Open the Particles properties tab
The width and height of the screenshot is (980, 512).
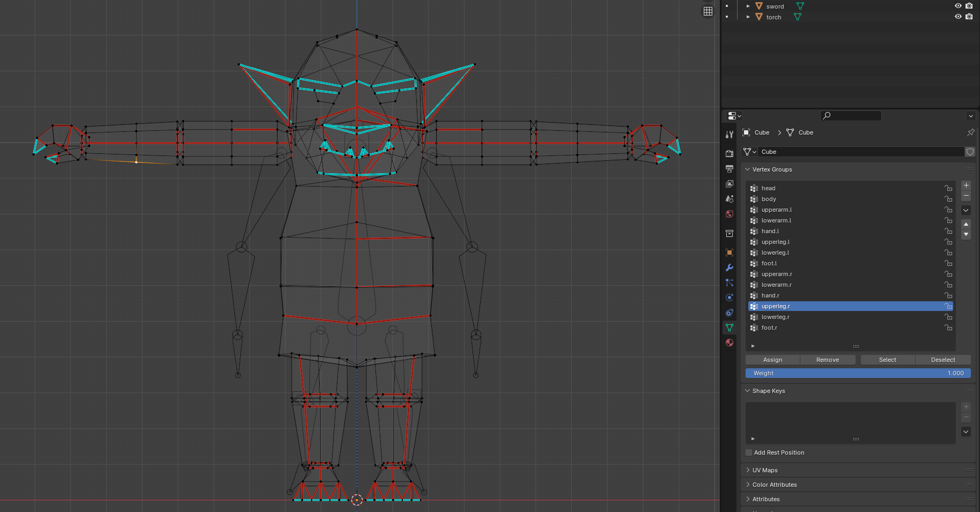[x=730, y=283]
